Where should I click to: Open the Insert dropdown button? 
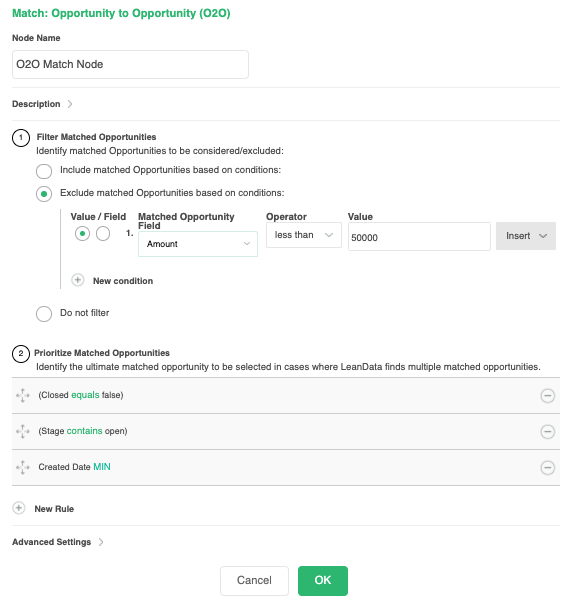tap(526, 236)
